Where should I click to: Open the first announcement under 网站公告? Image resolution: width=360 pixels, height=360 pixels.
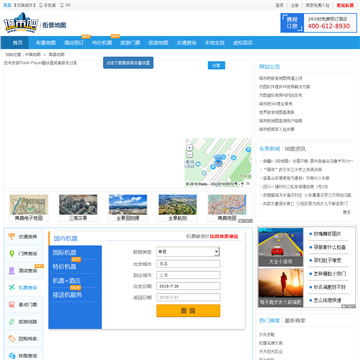pos(281,78)
